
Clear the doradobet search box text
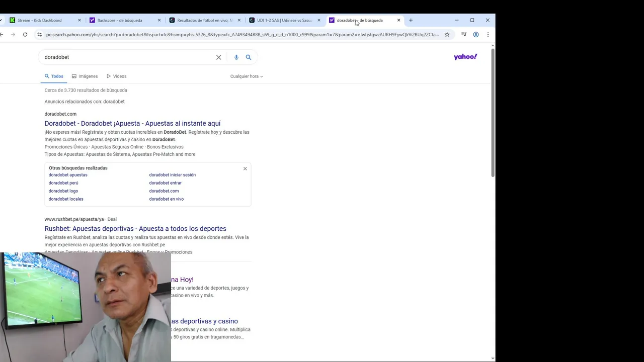[x=218, y=57]
